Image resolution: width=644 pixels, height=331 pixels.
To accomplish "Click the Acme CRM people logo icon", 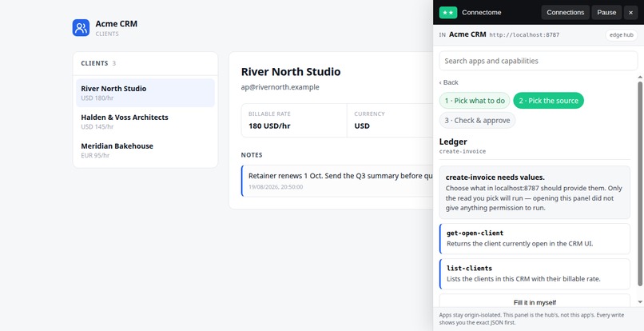I will click(81, 27).
